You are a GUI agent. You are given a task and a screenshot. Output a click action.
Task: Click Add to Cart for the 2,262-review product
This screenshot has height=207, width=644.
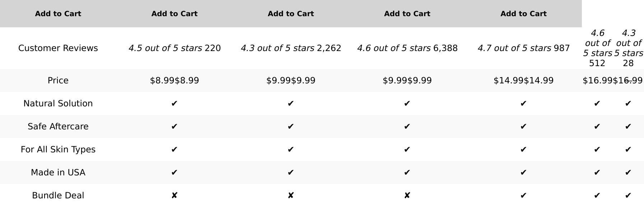(291, 14)
